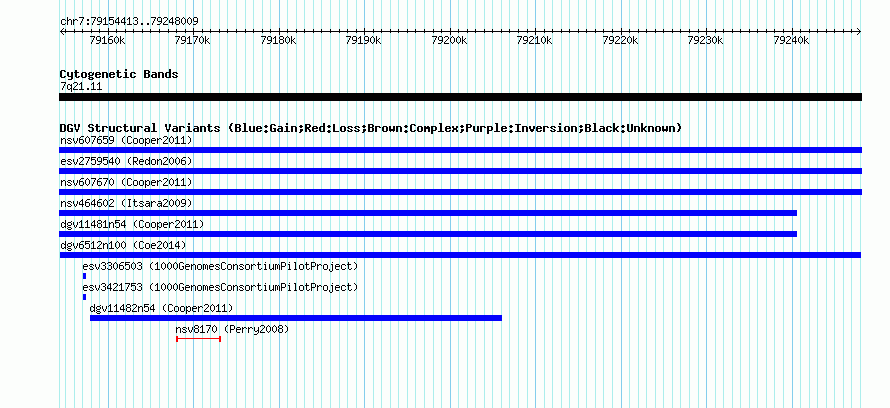Screen dimensions: 890x408
Task: Click the left arrowhead of the ruler
Action: point(62,31)
